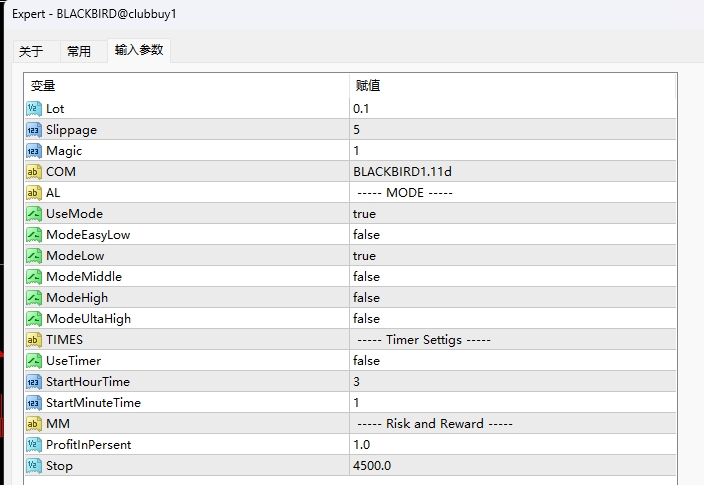
Task: Click the TIMES string type icon
Action: [x=33, y=340]
